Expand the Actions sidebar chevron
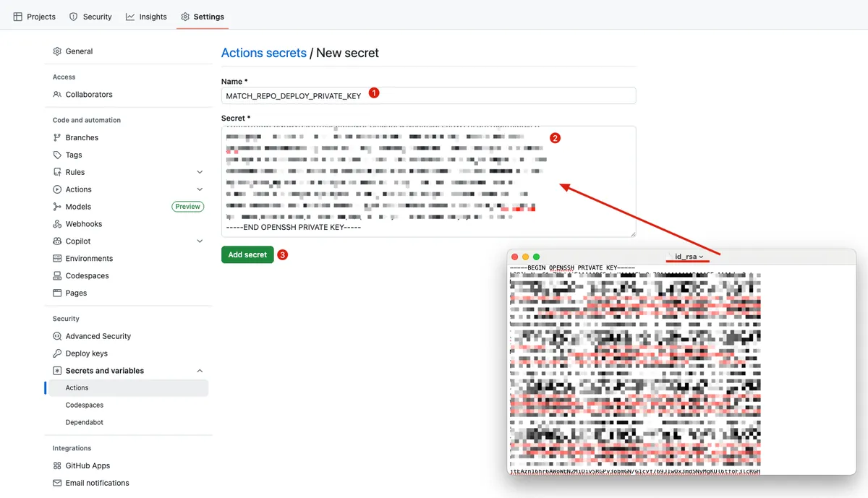 (200, 189)
